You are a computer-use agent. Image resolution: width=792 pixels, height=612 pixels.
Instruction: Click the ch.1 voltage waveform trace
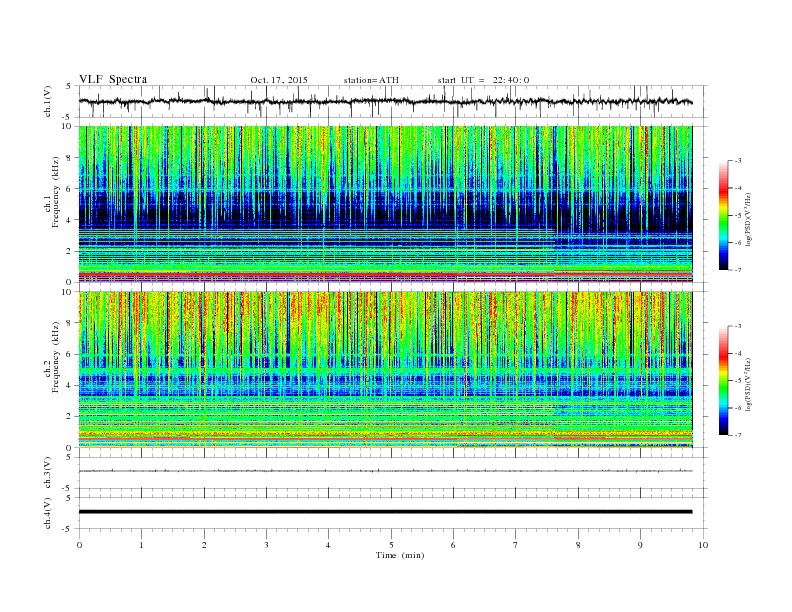[x=385, y=101]
